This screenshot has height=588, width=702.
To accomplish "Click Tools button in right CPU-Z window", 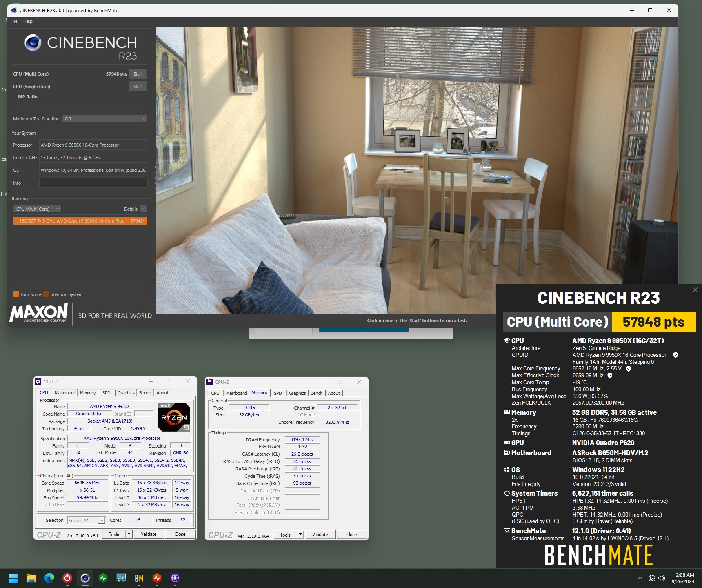I will (x=285, y=535).
